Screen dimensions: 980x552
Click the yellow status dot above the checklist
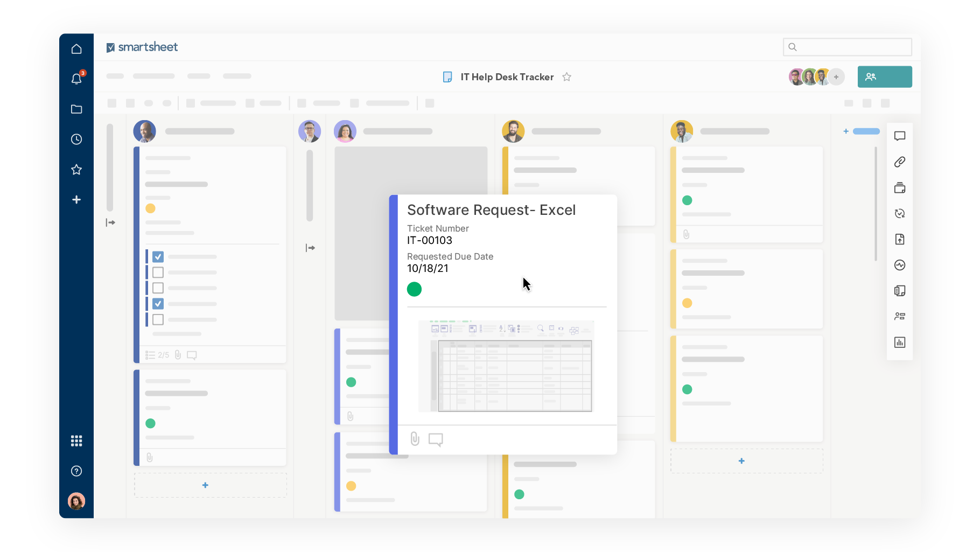coord(150,208)
